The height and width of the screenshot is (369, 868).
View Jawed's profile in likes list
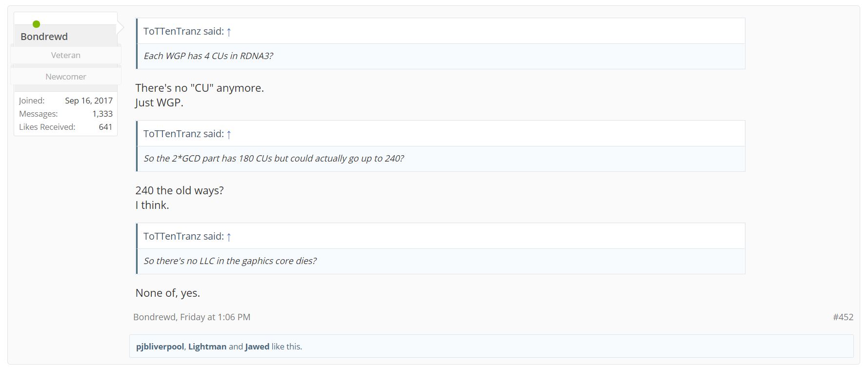(x=257, y=347)
